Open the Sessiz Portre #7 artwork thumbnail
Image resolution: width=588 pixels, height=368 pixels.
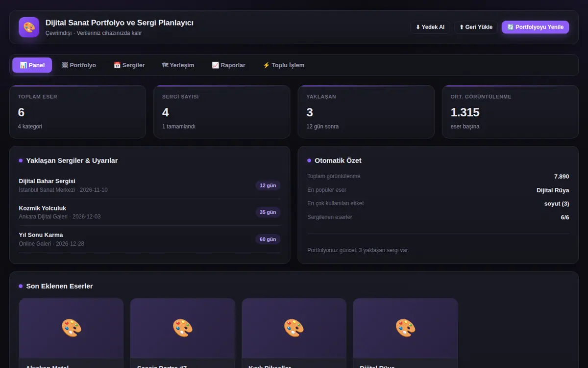point(182,328)
